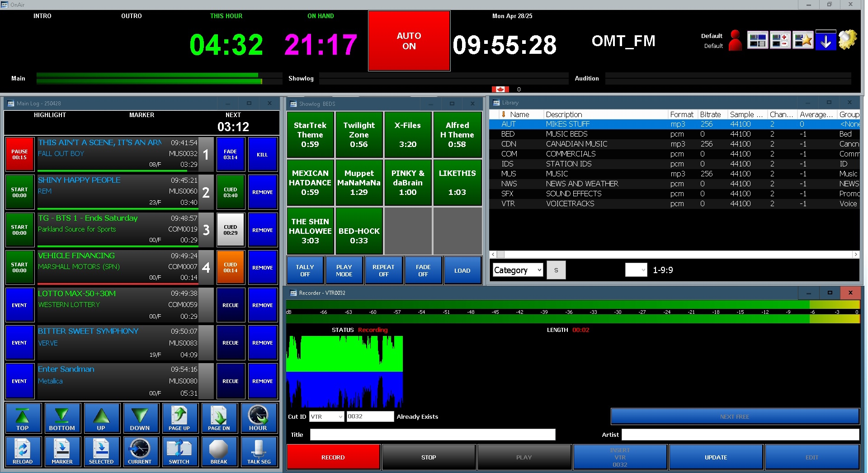
Task: Expand the Cut ID VTR dropdown
Action: (x=327, y=416)
